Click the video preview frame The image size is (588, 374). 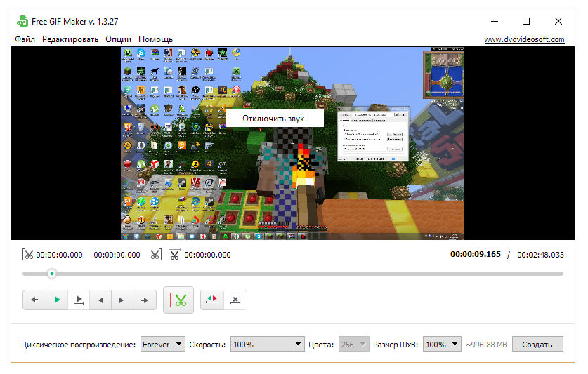[x=292, y=143]
